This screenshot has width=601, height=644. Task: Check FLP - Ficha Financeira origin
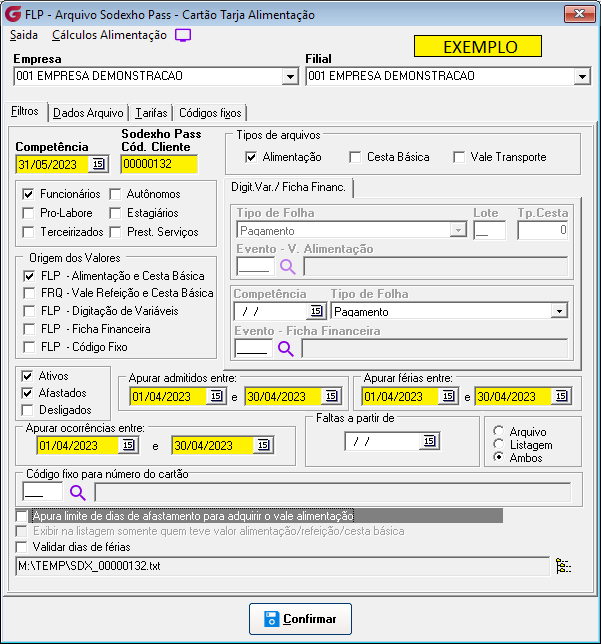point(29,329)
